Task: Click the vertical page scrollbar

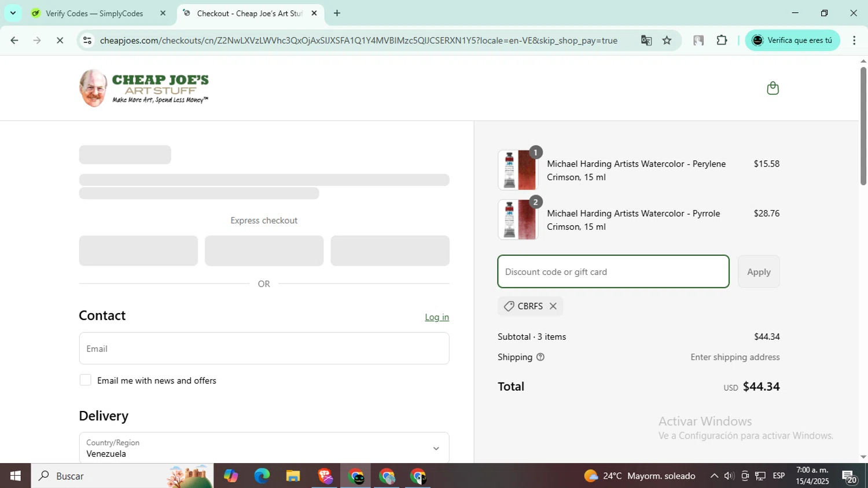Action: [863, 126]
